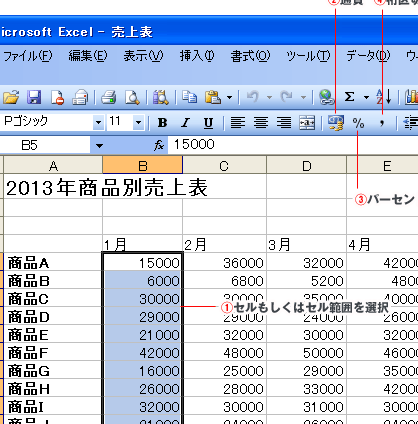This screenshot has height=424, width=418.
Task: Open the 挿入(I) menu
Action: (197, 56)
